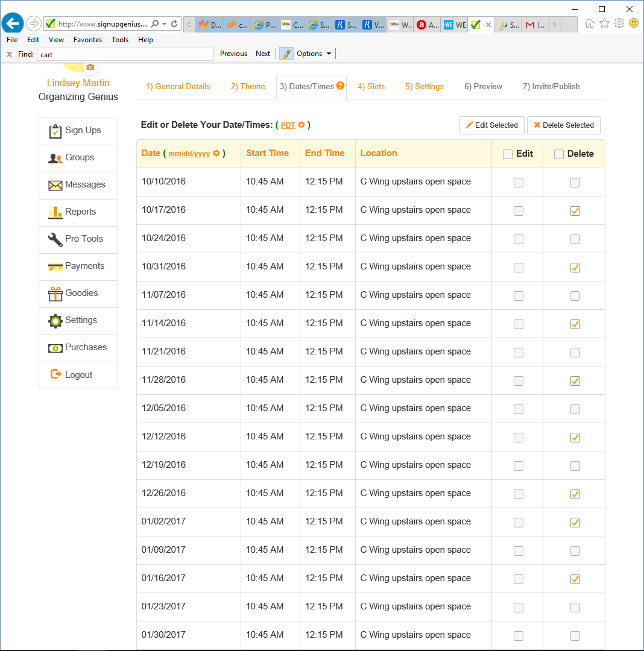This screenshot has width=644, height=651.
Task: Check Edit box for 11/07/2016 row
Action: click(518, 296)
